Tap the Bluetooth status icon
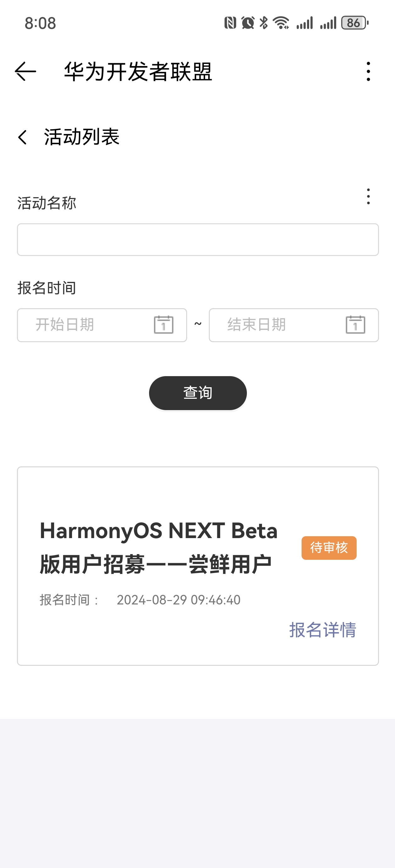This screenshot has height=868, width=395. [264, 23]
